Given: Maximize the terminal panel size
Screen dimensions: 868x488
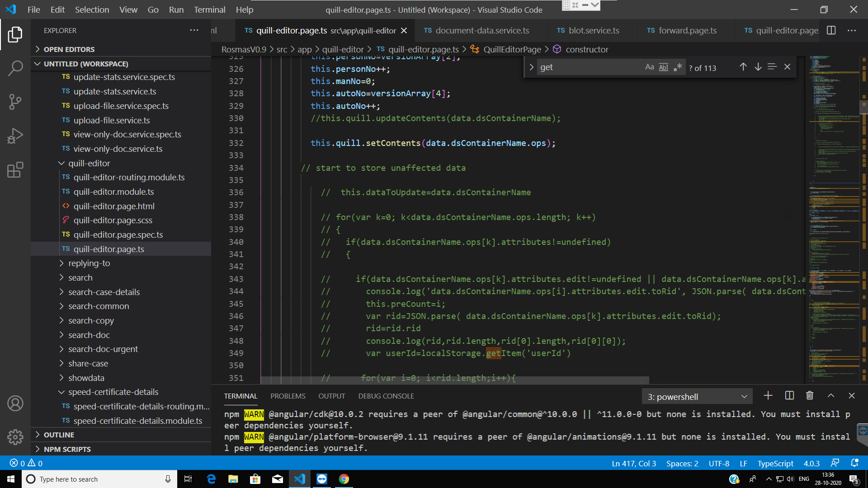Looking at the screenshot, I should [831, 396].
